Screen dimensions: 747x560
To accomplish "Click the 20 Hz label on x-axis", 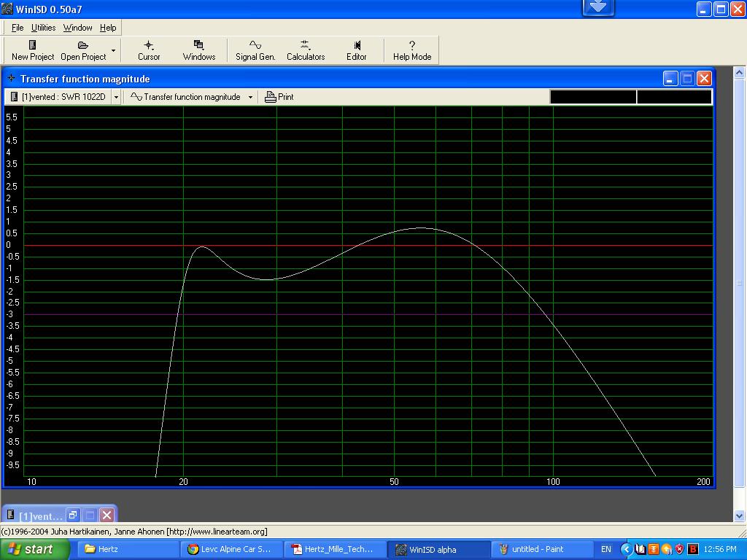I will pyautogui.click(x=183, y=481).
